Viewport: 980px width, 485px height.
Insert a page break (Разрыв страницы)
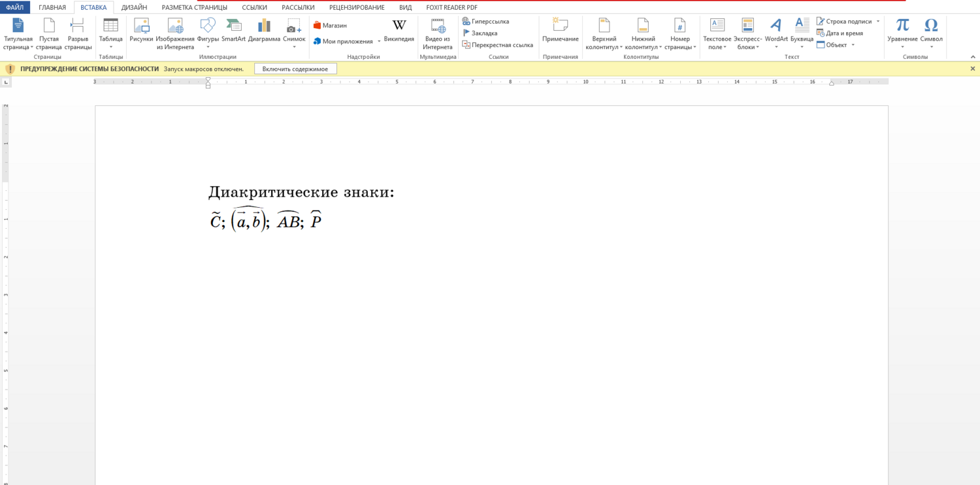[x=78, y=34]
